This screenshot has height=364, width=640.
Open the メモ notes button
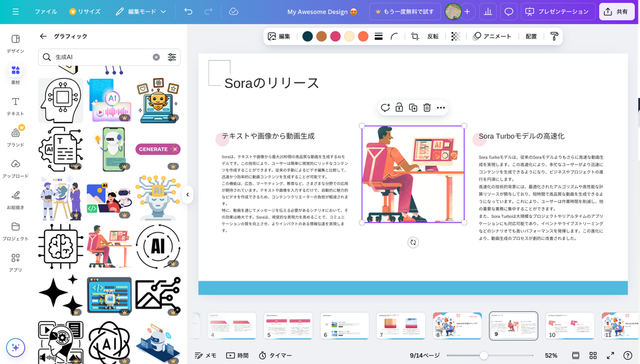coord(206,355)
